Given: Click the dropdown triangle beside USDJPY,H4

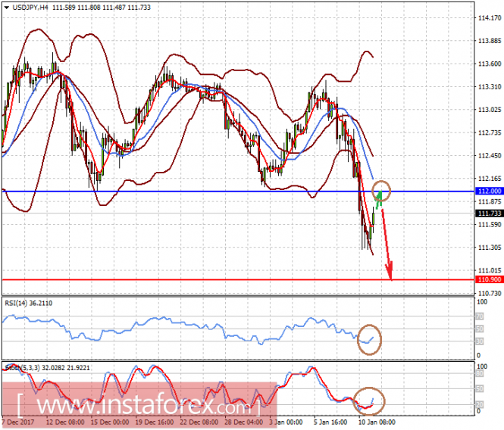Looking at the screenshot, I should (x=6, y=8).
